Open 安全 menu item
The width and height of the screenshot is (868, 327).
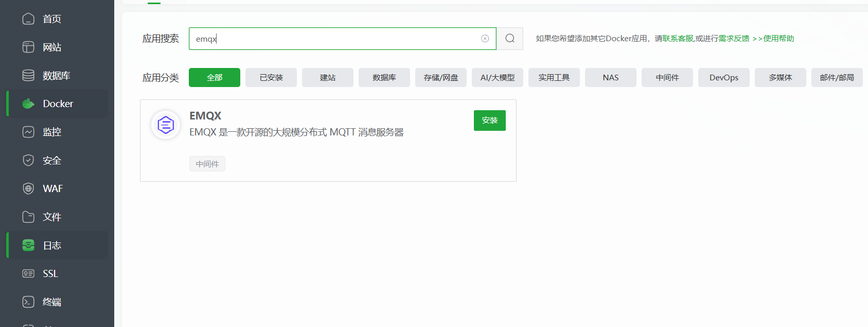pos(57,161)
